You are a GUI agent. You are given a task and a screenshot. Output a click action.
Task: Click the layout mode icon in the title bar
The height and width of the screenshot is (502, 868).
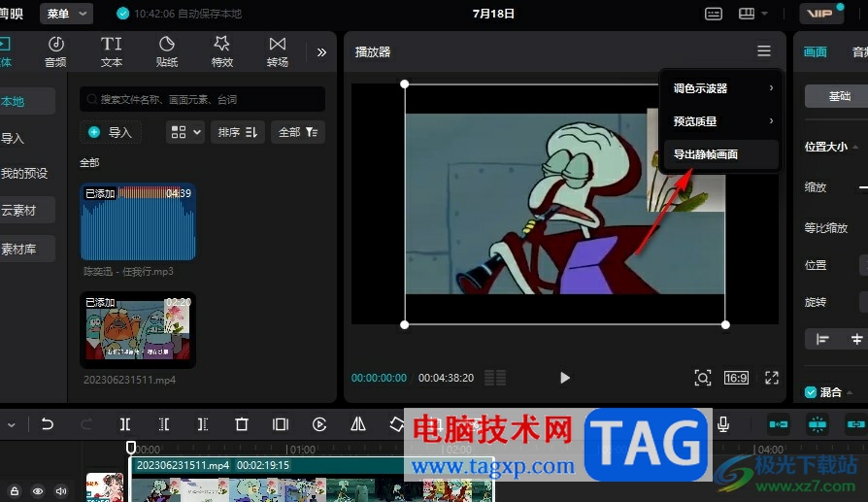pyautogui.click(x=747, y=14)
